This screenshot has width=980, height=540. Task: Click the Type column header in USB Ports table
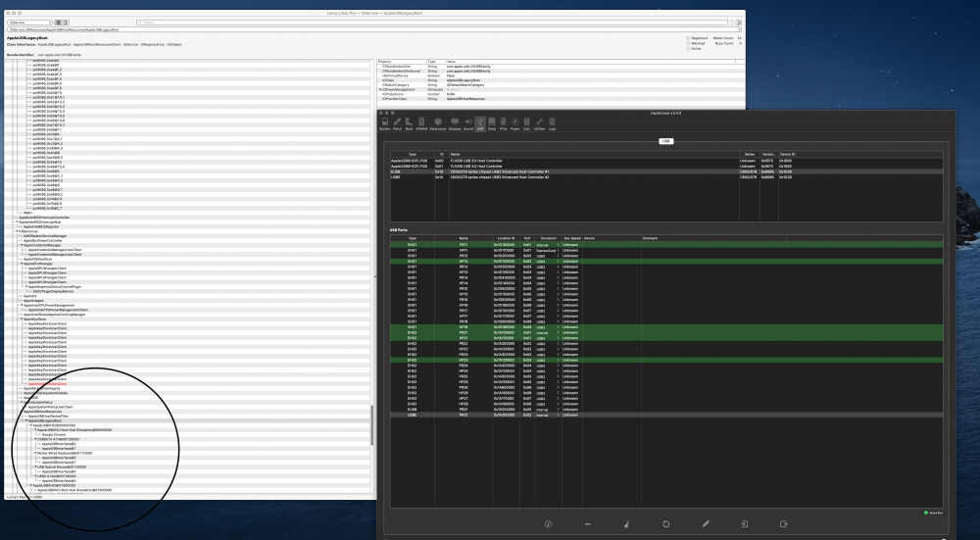[x=412, y=238]
